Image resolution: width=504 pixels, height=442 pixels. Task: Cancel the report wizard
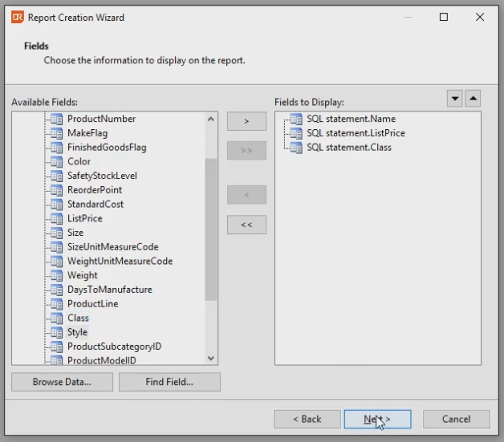456,419
